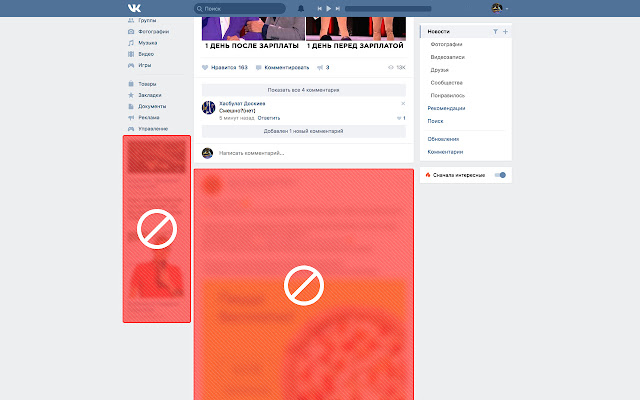Like Хасбулат's comment with the small heart
This screenshot has width=640, height=400.
pos(399,118)
